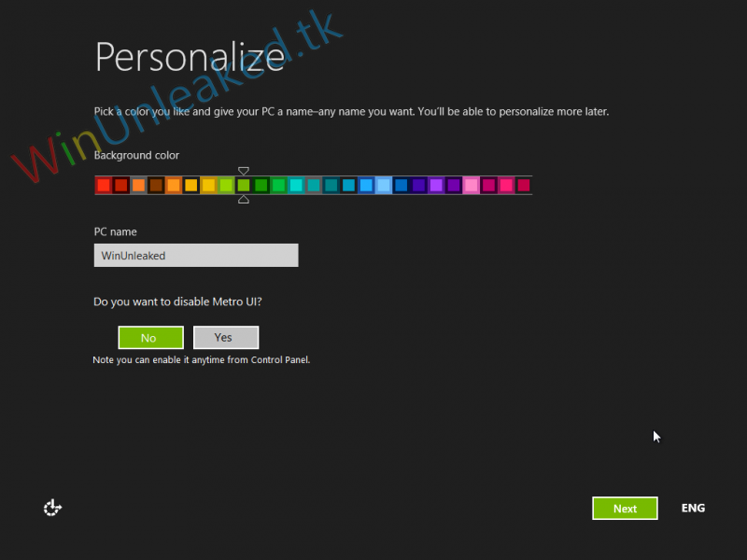Pick the indigo swatch
This screenshot has height=560, width=747.
point(418,185)
